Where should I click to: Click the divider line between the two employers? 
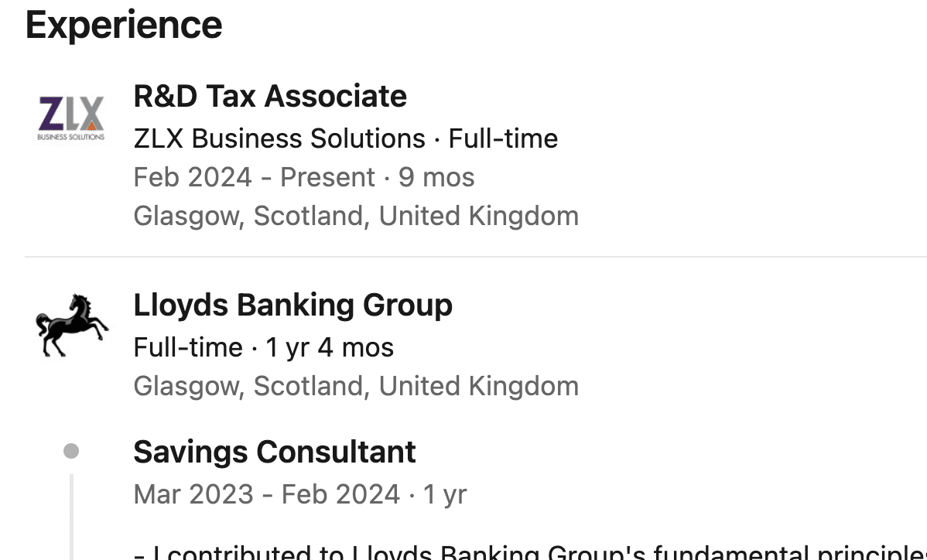[x=476, y=257]
